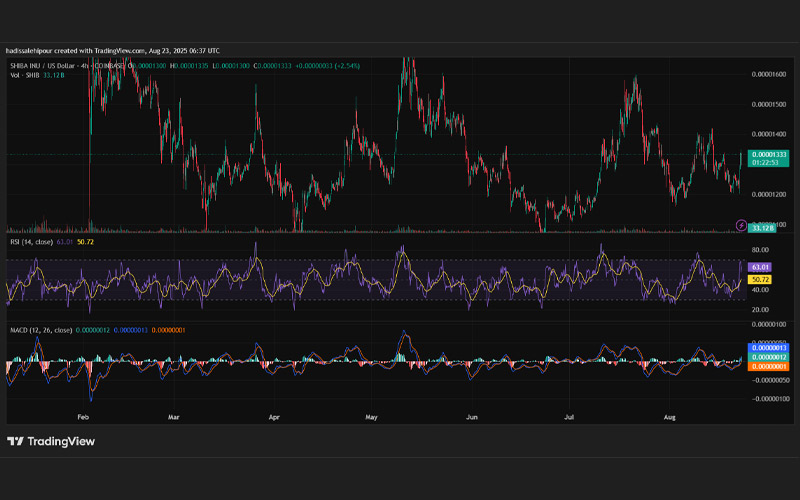Click the 20.00 RSI axis label

(x=760, y=310)
